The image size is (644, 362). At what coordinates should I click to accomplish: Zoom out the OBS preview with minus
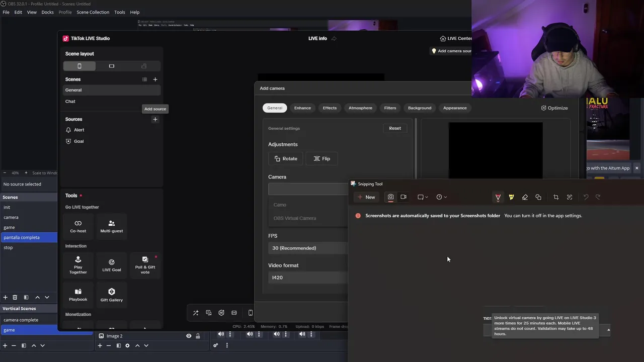click(5, 173)
